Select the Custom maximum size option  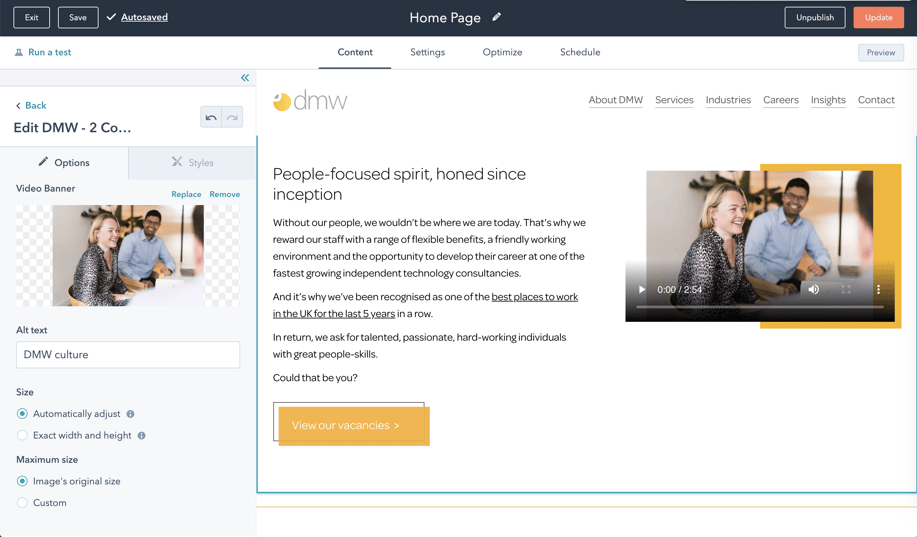pyautogui.click(x=22, y=503)
